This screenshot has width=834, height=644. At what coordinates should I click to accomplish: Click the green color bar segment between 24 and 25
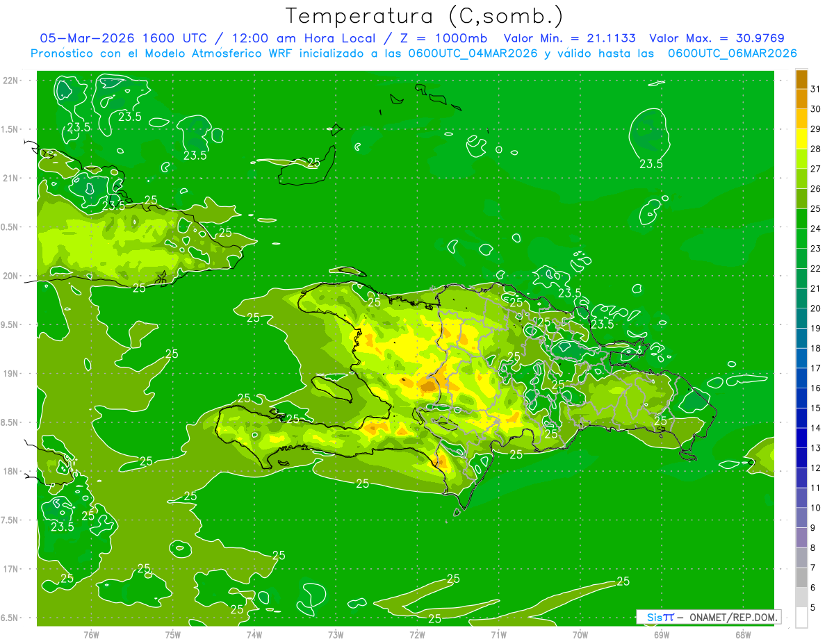(801, 218)
